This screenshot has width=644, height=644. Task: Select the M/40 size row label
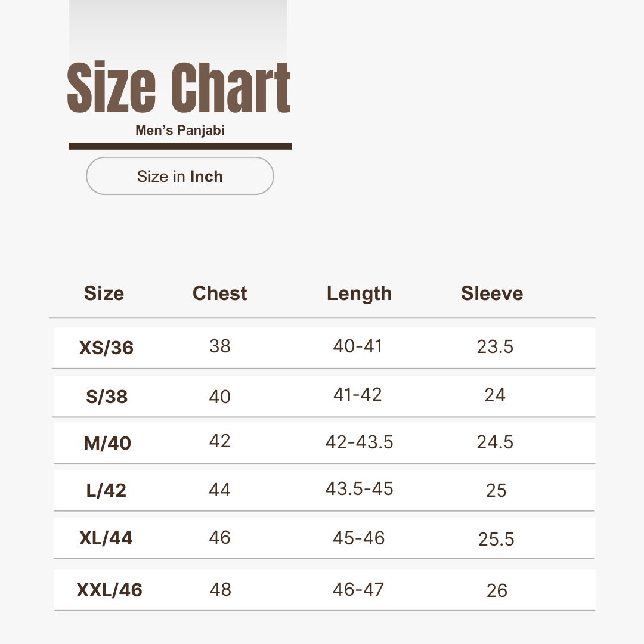tap(107, 443)
